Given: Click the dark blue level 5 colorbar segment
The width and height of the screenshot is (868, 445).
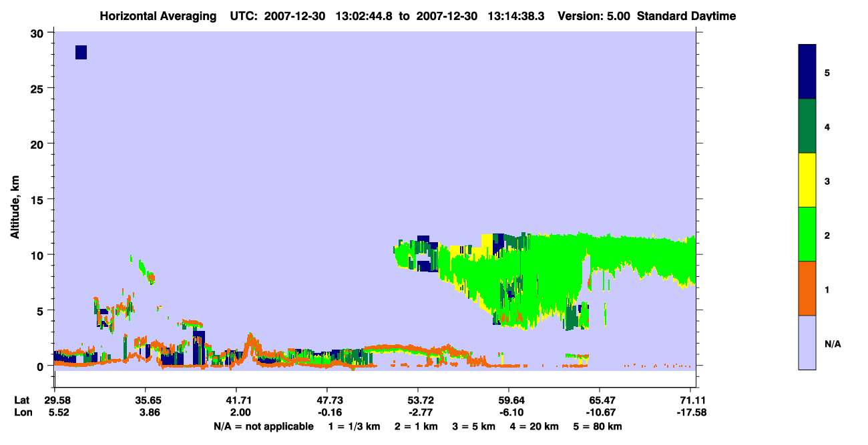Looking at the screenshot, I should (x=807, y=71).
